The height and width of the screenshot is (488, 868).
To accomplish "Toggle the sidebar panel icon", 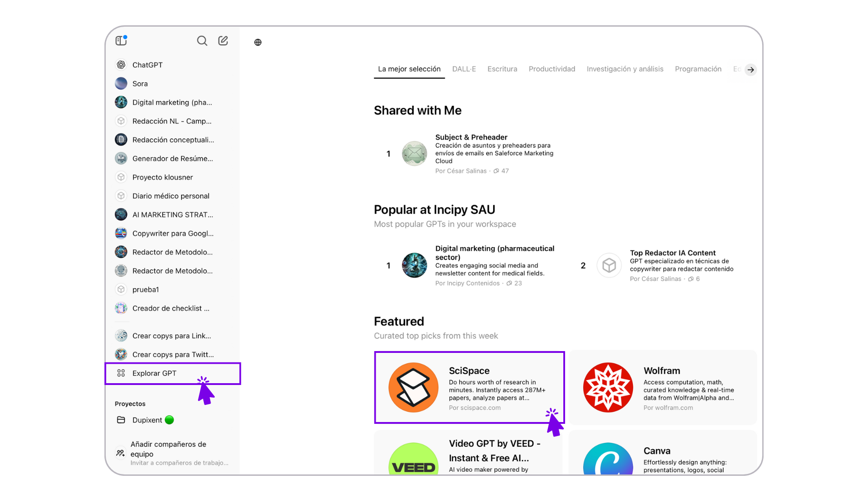I will [x=121, y=41].
